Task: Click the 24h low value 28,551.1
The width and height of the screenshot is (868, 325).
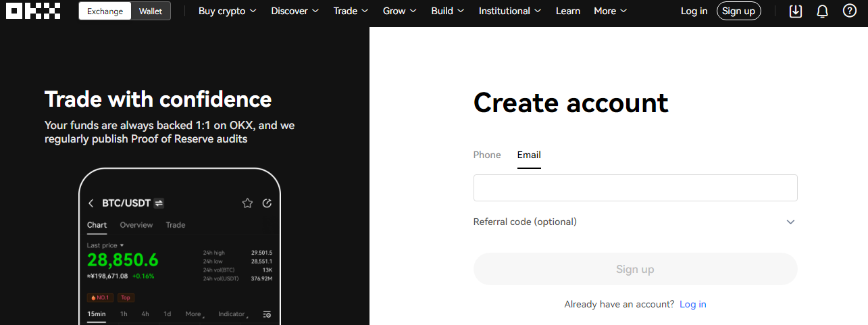Action: (x=261, y=261)
